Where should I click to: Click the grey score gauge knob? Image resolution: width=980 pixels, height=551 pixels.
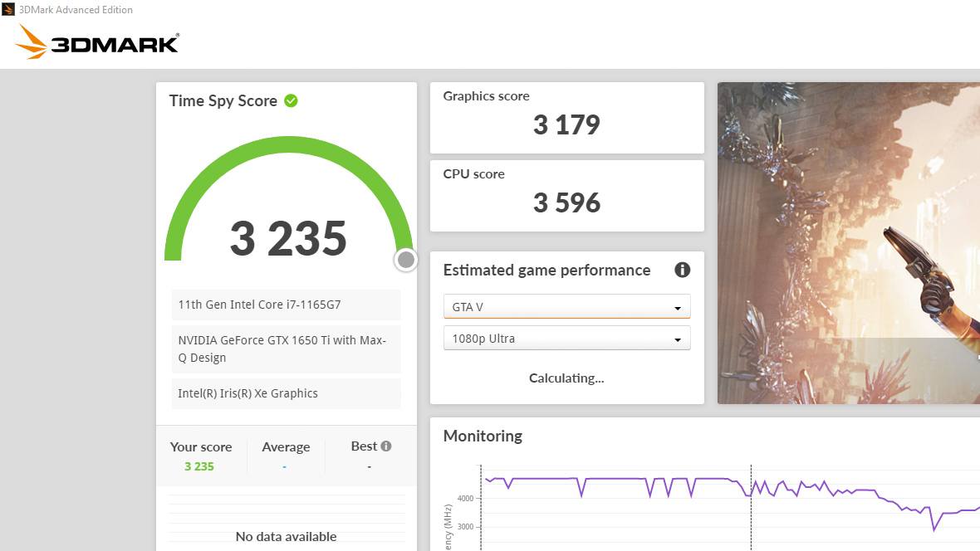coord(406,259)
